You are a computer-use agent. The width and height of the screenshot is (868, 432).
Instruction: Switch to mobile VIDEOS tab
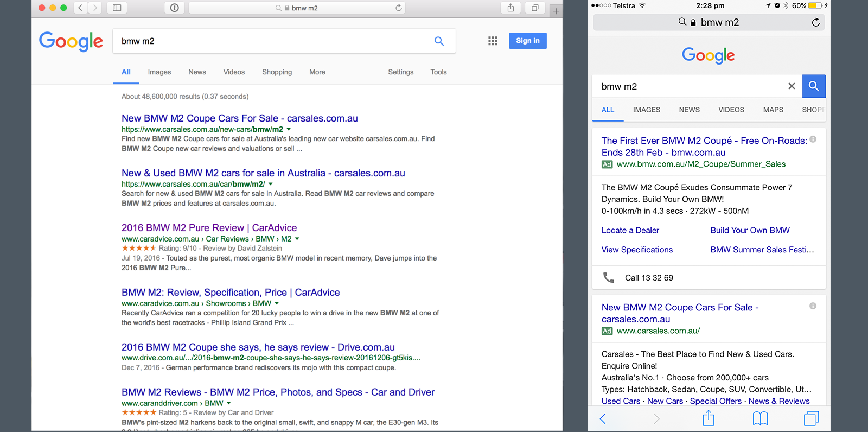(x=731, y=110)
